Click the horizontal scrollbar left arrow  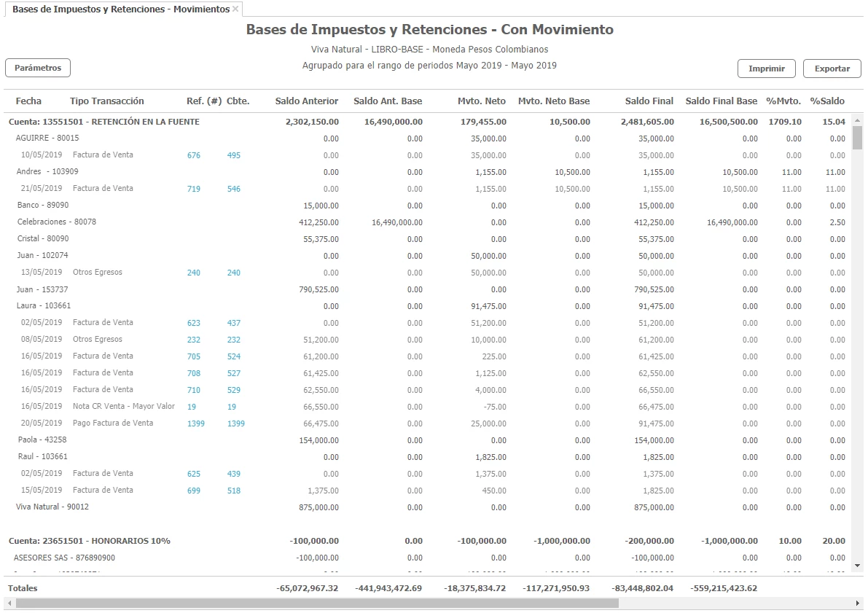point(9,604)
